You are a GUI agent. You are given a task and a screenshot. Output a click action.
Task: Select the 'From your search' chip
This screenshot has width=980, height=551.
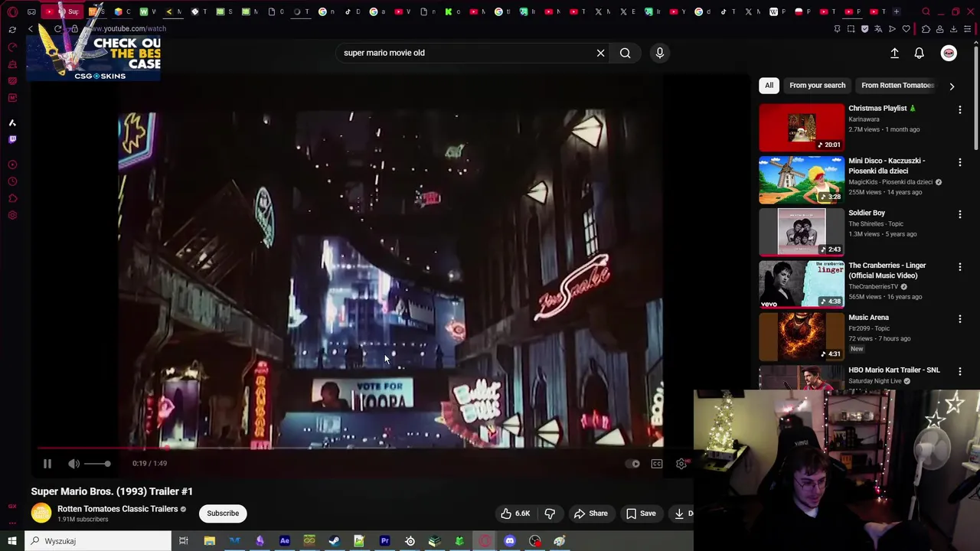click(x=817, y=85)
